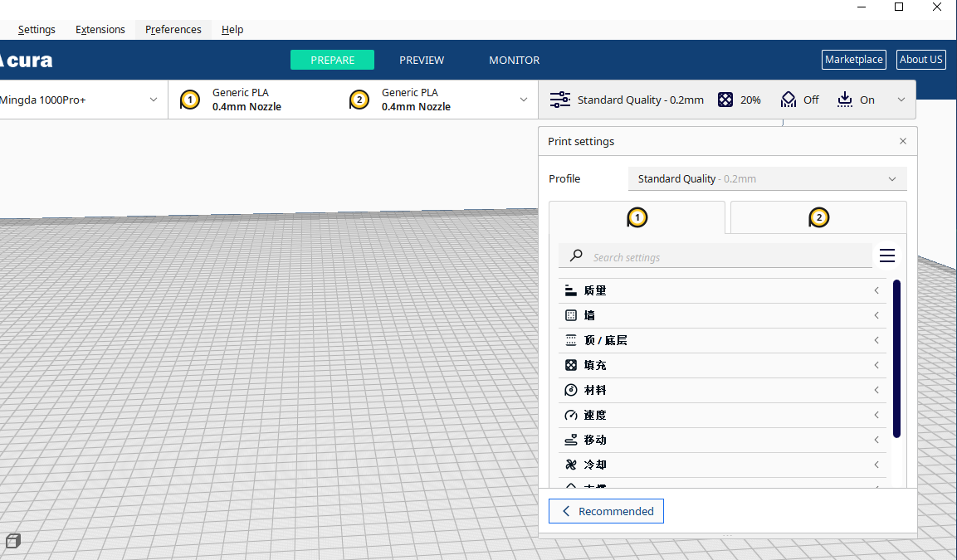Open the Marketplace
Viewport: 957px width, 560px height.
853,59
